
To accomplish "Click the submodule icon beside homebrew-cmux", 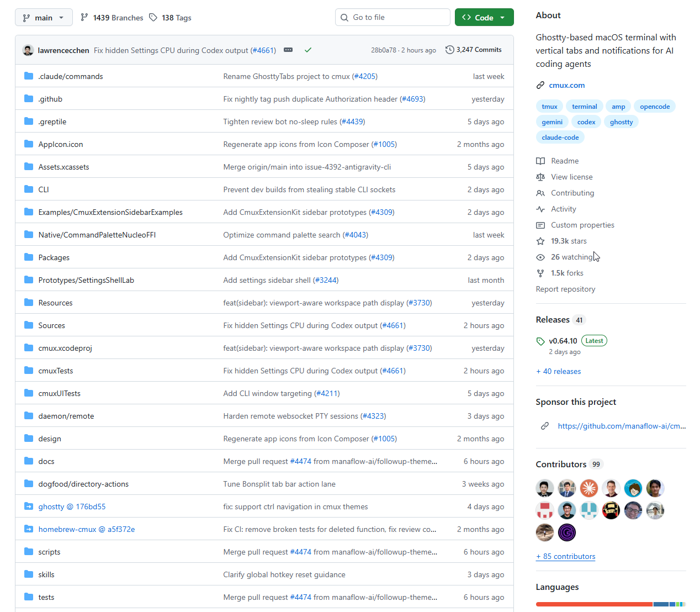I will (29, 529).
